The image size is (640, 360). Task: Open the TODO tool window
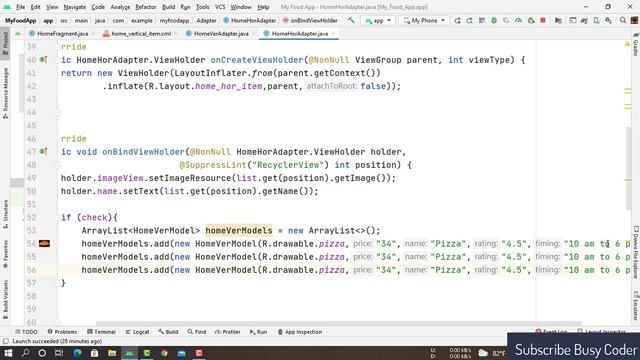26,332
